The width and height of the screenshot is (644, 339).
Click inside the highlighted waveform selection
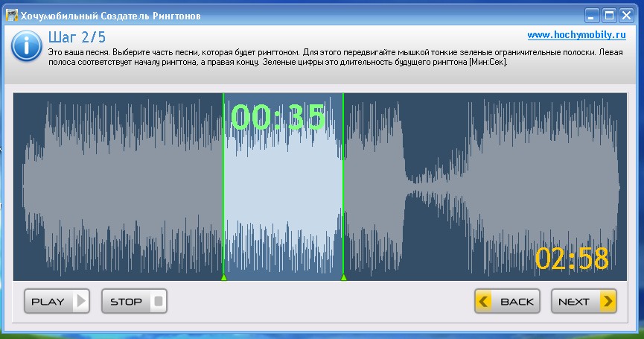click(284, 187)
